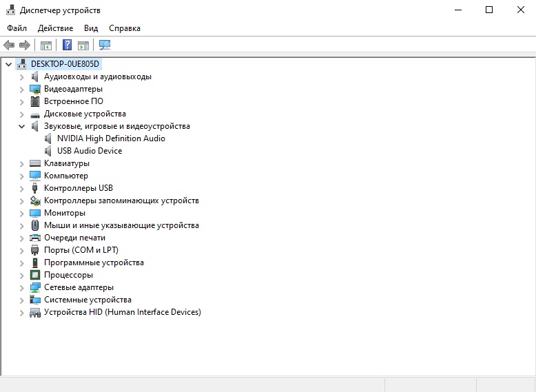The height and width of the screenshot is (392, 536).
Task: Collapse the DESKTOP-0UE805D root node
Action: [8, 64]
